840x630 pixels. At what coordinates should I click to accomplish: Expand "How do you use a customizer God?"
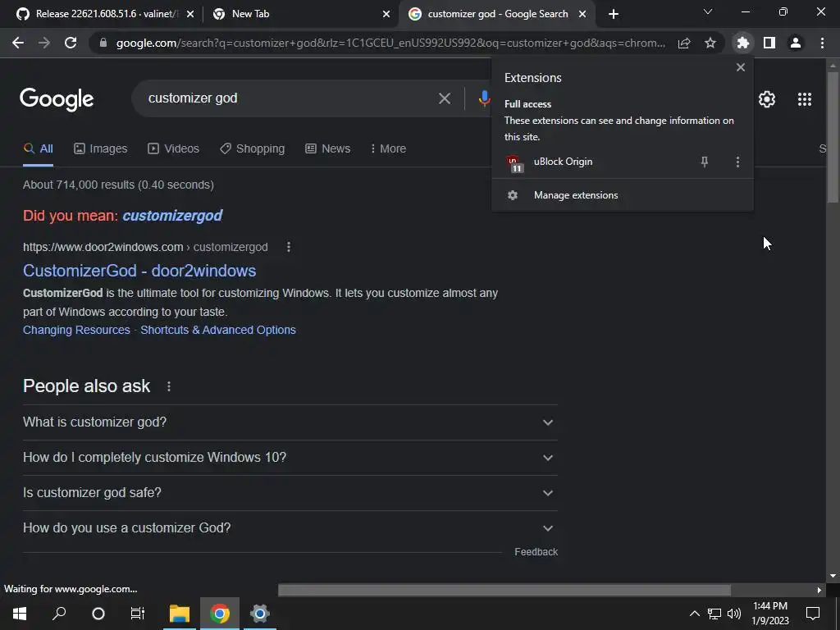point(290,528)
